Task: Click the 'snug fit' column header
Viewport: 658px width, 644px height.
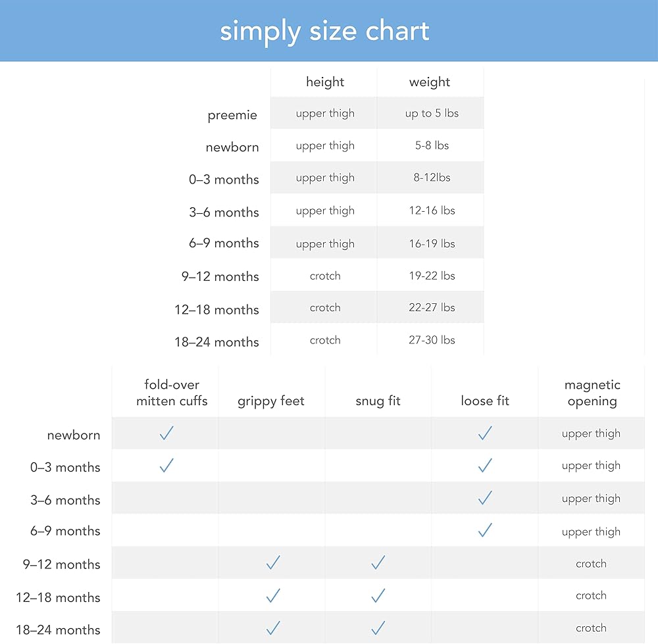Action: [378, 401]
